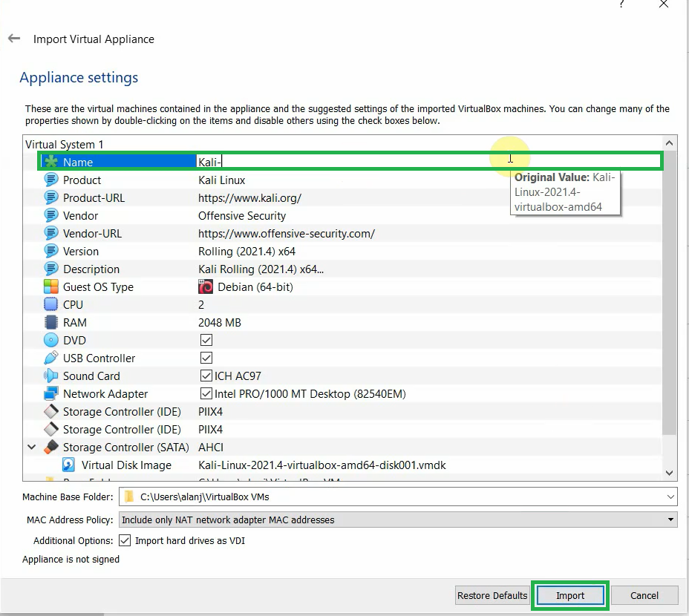This screenshot has height=616, width=689.
Task: Click the Guest OS Type Debian icon
Action: [x=206, y=286]
